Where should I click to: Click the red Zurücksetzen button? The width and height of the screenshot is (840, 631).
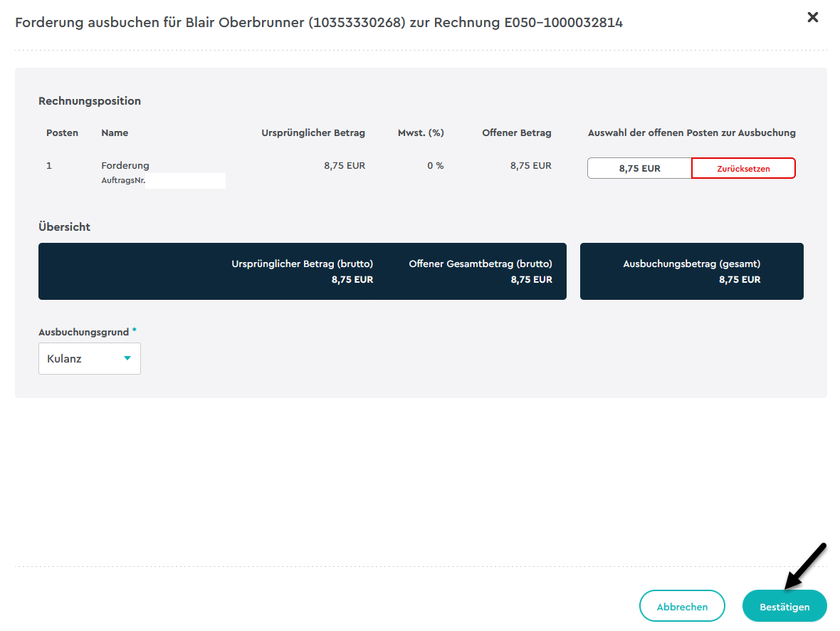pyautogui.click(x=744, y=168)
